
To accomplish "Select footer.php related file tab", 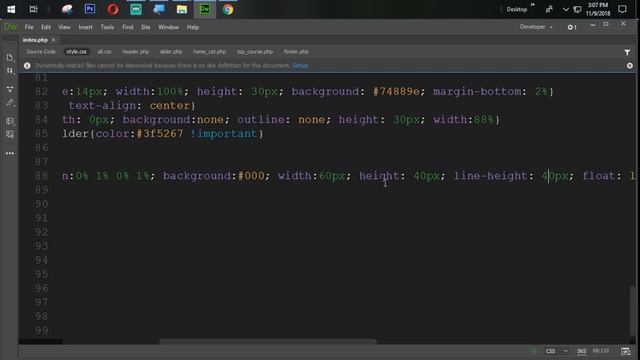I will [x=296, y=52].
